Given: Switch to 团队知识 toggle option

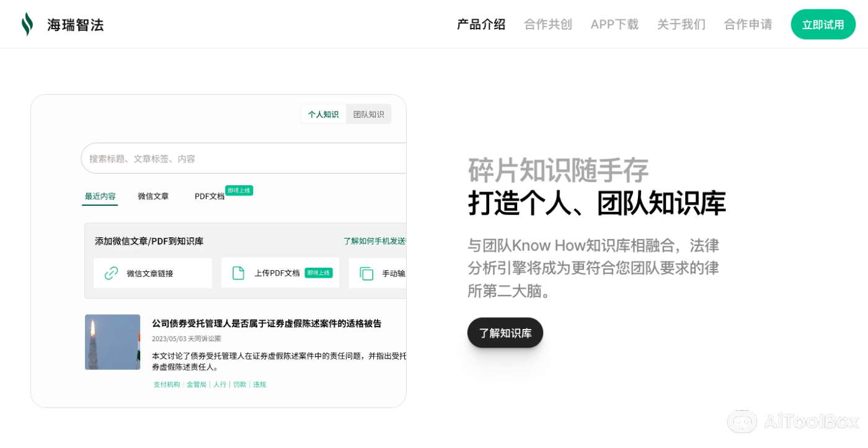Looking at the screenshot, I should coord(368,114).
